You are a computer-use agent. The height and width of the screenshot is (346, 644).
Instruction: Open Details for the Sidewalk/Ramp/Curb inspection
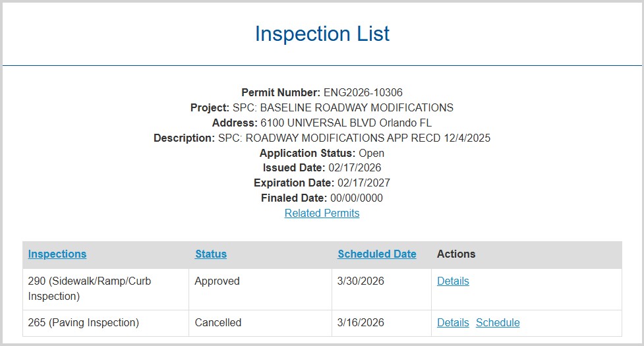click(453, 281)
